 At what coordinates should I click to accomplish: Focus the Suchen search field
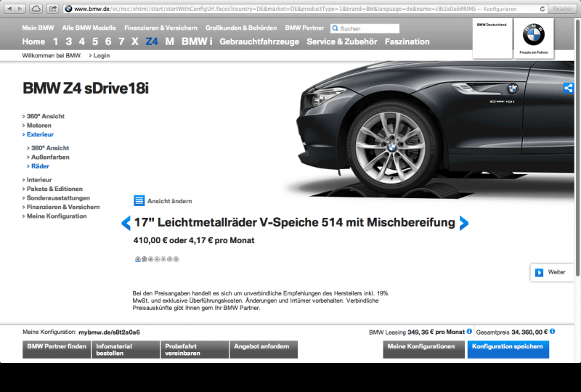[x=365, y=28]
